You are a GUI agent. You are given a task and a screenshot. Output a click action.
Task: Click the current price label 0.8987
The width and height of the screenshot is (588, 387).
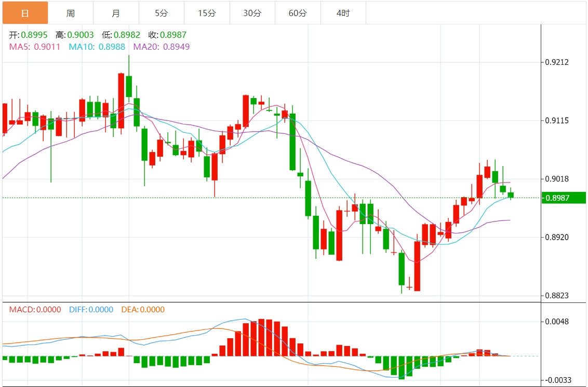(564, 198)
